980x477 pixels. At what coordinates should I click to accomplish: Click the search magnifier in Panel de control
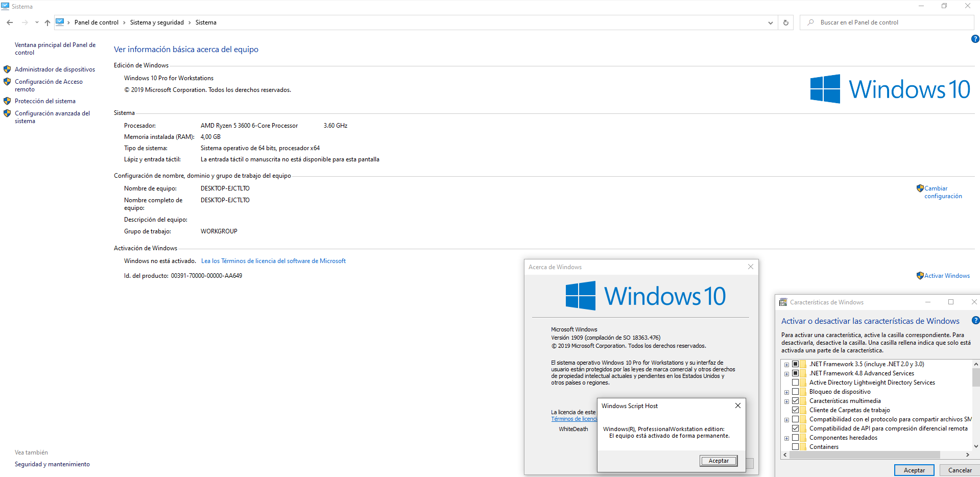point(810,22)
